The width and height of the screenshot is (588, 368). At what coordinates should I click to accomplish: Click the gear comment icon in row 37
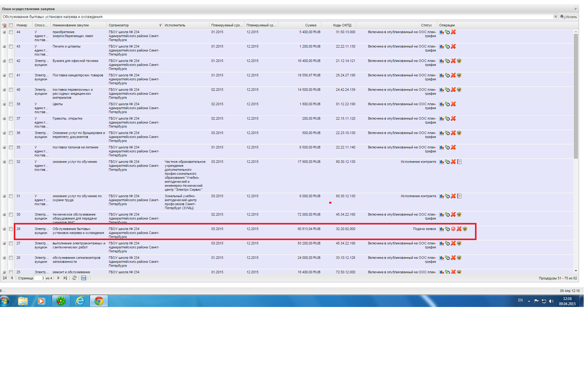(447, 118)
